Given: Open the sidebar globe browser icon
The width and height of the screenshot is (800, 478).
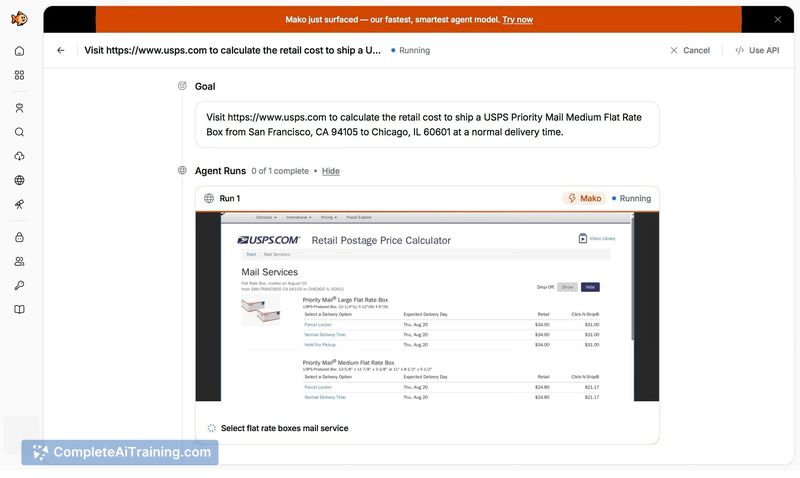Looking at the screenshot, I should pyautogui.click(x=19, y=180).
